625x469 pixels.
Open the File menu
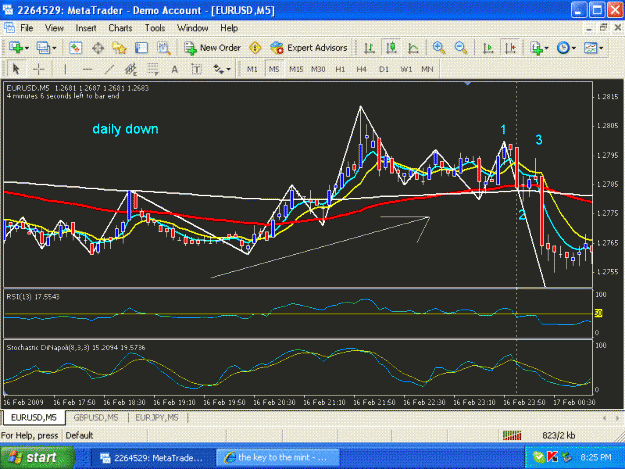pyautogui.click(x=27, y=28)
